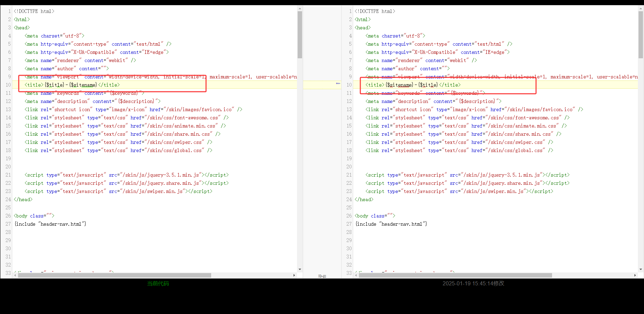Click the right pane's vertical scrollbar thumb
Image resolution: width=644 pixels, height=314 pixels.
(x=641, y=35)
